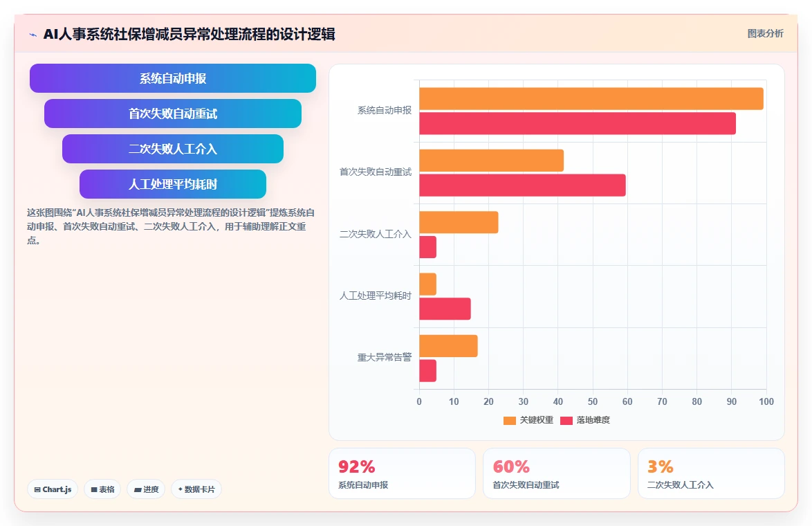Click the orange bar for 系统自动申报

click(x=591, y=98)
